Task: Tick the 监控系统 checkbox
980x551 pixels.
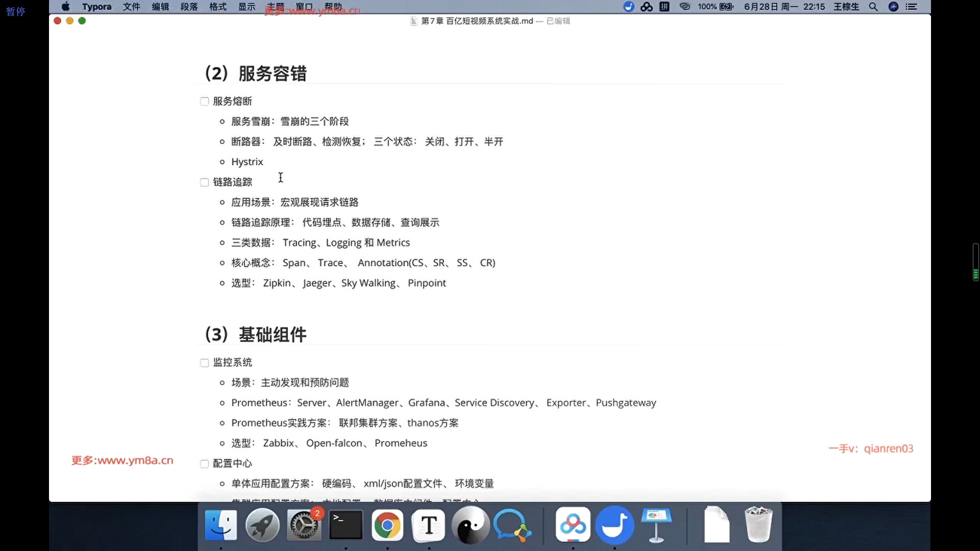Action: click(204, 363)
